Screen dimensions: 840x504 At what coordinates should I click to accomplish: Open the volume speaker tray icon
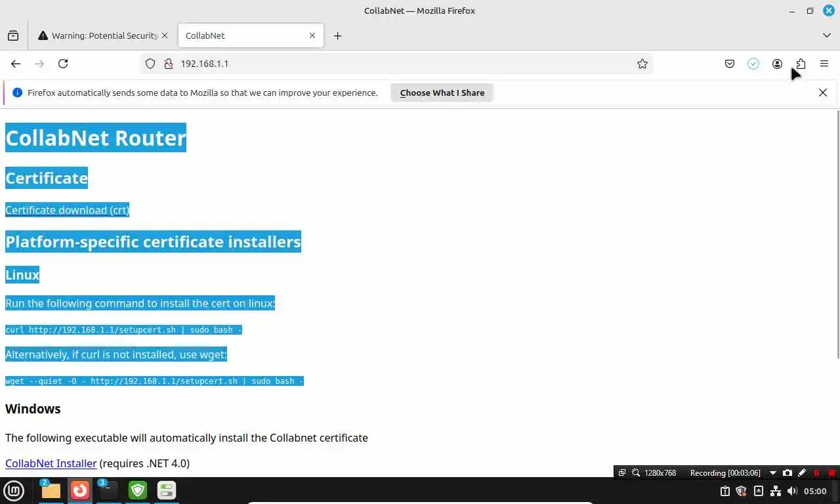pos(792,491)
